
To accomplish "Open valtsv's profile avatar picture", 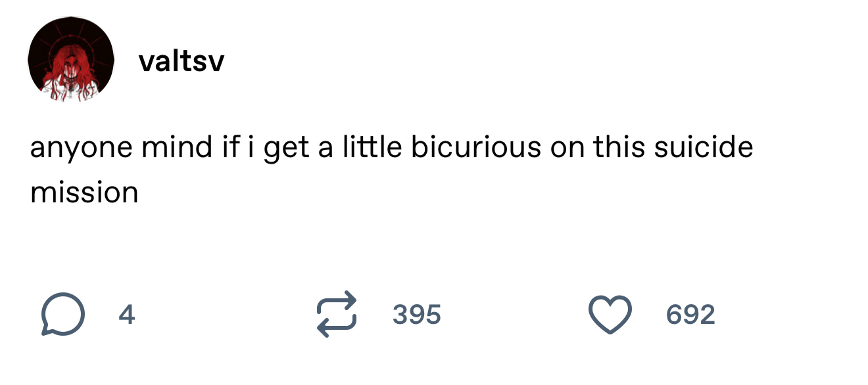I will point(71,60).
